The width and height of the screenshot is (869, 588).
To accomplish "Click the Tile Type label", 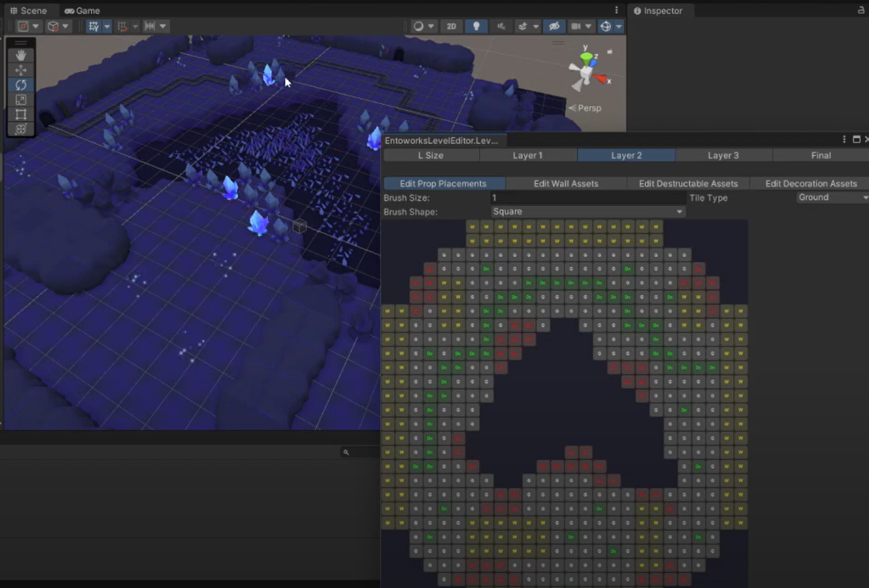I will (708, 198).
